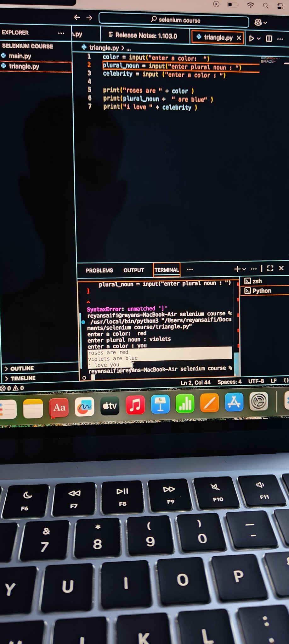This screenshot has height=644, width=289.
Task: Go forward with the right arrow
Action: 89,18
